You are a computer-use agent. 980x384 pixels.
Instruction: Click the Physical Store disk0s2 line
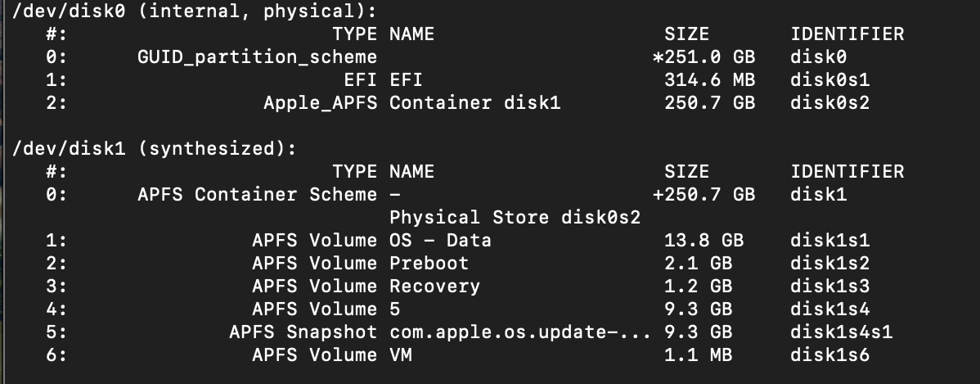pyautogui.click(x=515, y=218)
